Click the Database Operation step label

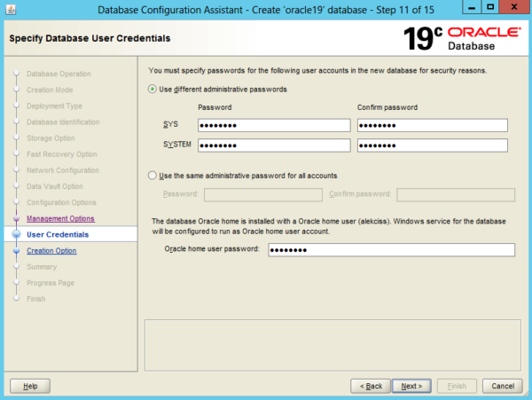click(x=59, y=74)
